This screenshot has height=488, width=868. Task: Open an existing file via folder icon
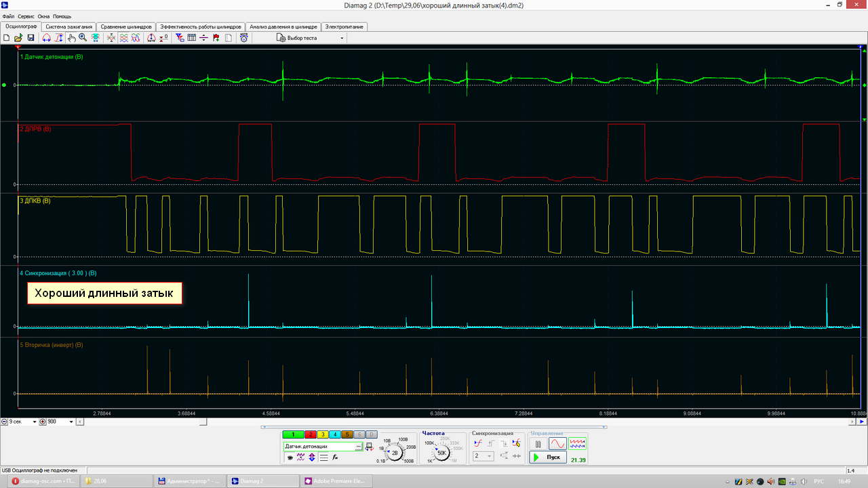click(x=18, y=38)
